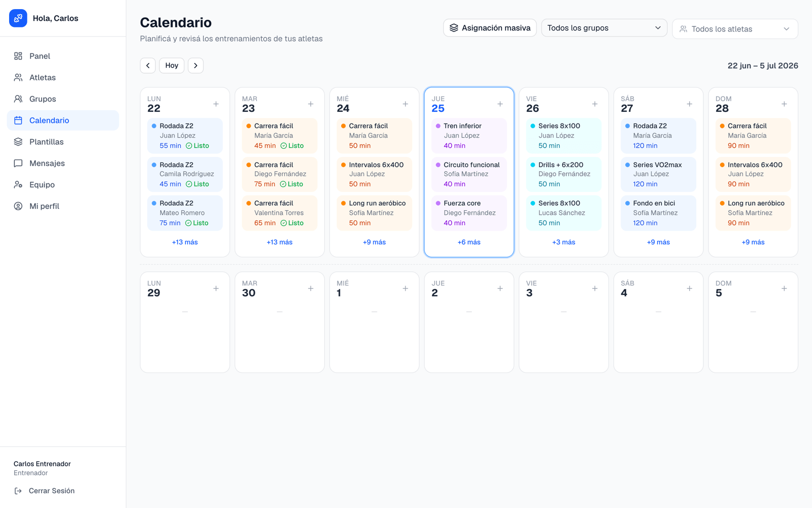Viewport: 812px width, 508px height.
Task: Open Sunday's Long run aeróbico 90 min card
Action: pos(753,213)
